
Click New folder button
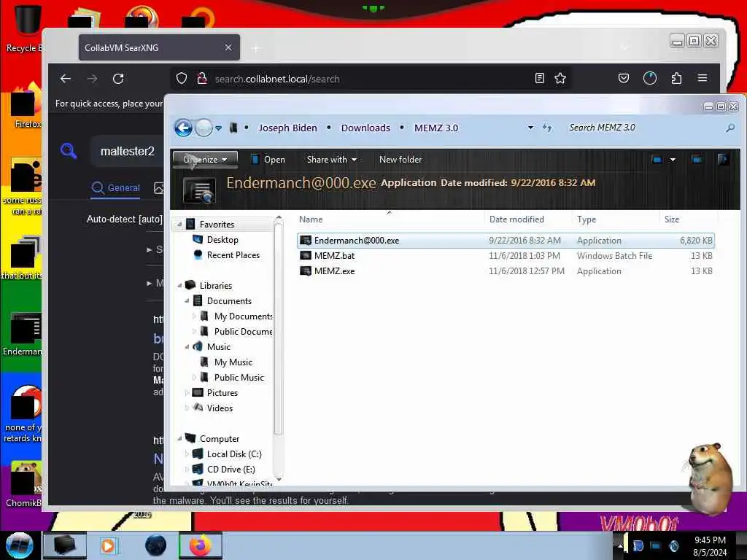click(x=400, y=160)
